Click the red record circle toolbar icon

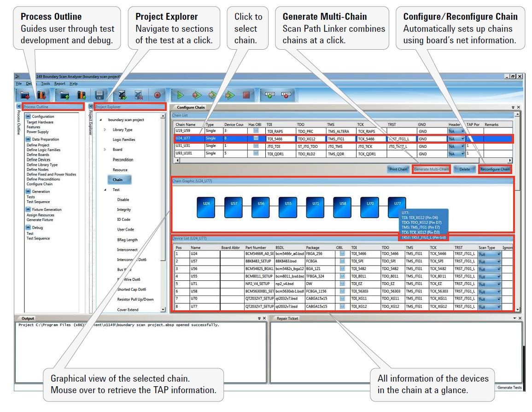click(x=157, y=95)
